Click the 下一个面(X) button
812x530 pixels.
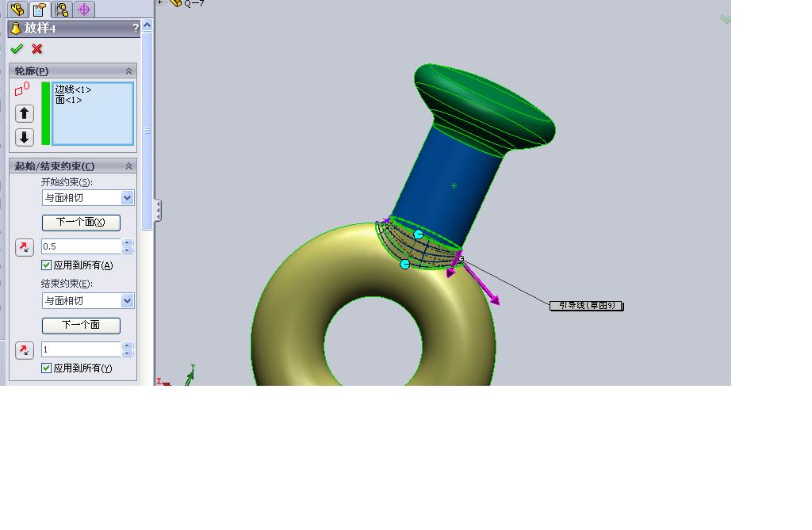tap(81, 223)
